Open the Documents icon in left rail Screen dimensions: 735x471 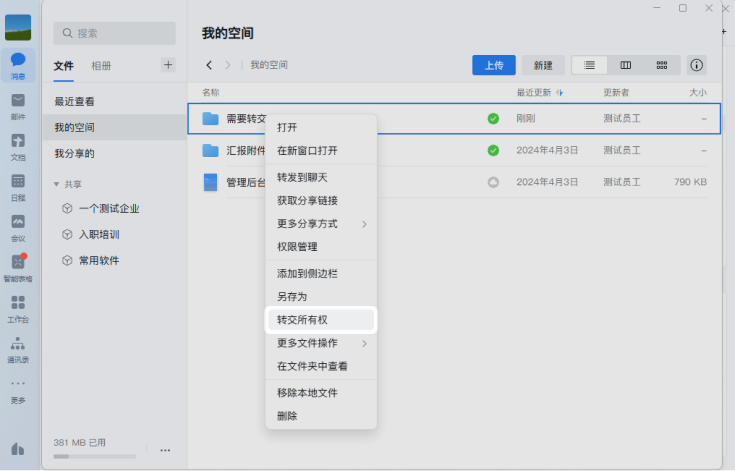click(x=18, y=146)
